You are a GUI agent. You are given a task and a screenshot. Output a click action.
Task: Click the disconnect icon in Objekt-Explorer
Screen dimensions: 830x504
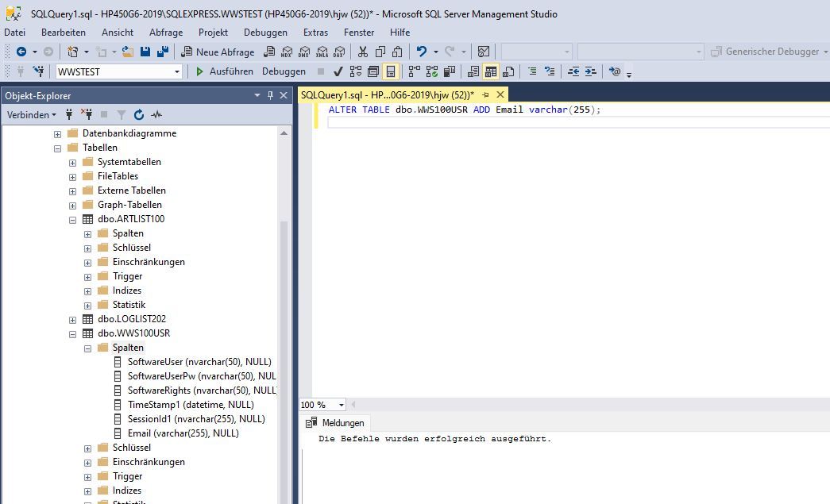(x=87, y=115)
